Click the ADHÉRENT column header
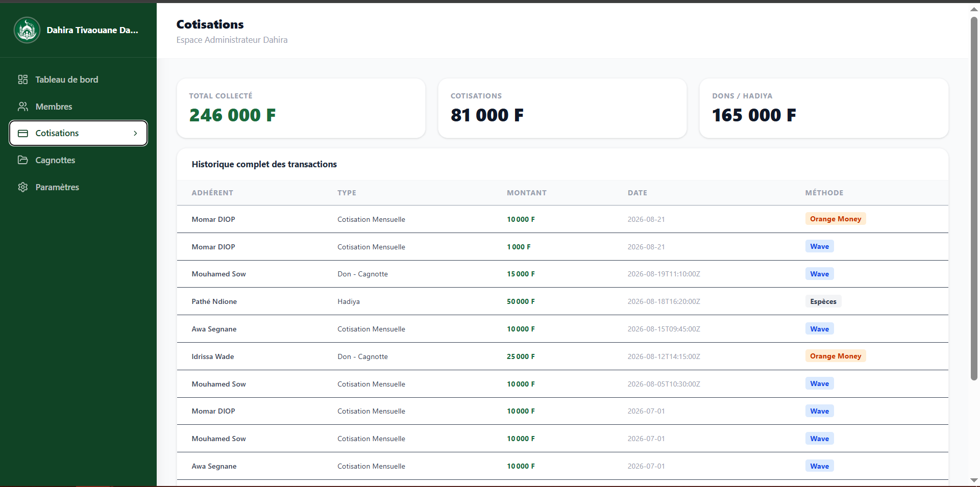 coord(212,193)
